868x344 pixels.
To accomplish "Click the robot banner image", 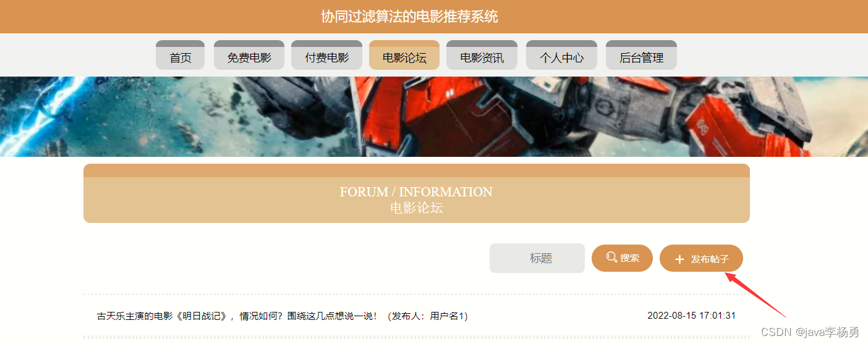I will 434,117.
